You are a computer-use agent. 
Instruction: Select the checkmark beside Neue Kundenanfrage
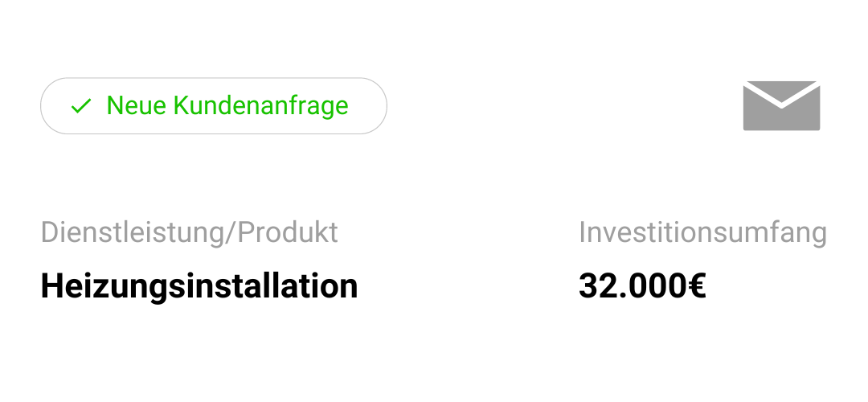(81, 106)
